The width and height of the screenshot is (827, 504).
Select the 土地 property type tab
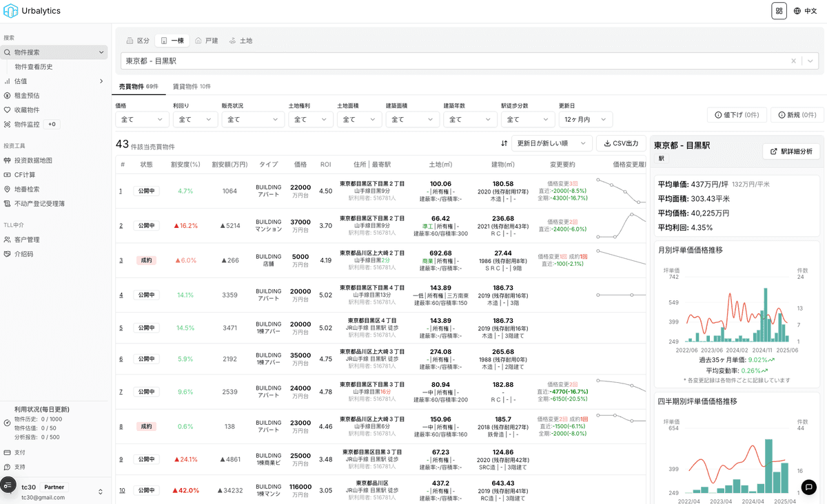click(241, 41)
